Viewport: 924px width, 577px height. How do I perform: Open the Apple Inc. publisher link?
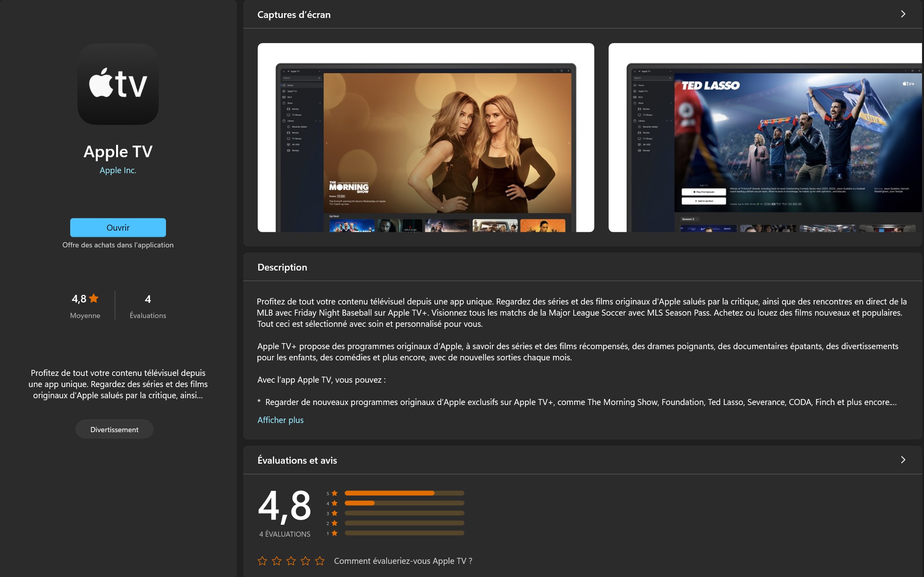(118, 170)
